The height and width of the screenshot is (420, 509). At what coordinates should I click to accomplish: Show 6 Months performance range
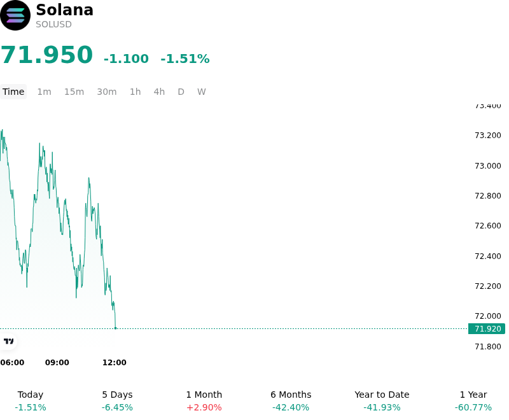pos(291,401)
